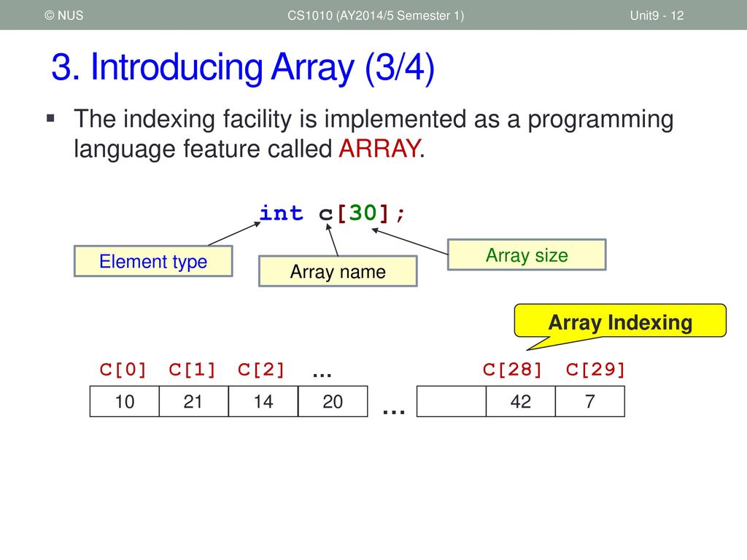Viewport: 747px width, 560px height.
Task: Click the 'Array size' label box
Action: (x=527, y=254)
